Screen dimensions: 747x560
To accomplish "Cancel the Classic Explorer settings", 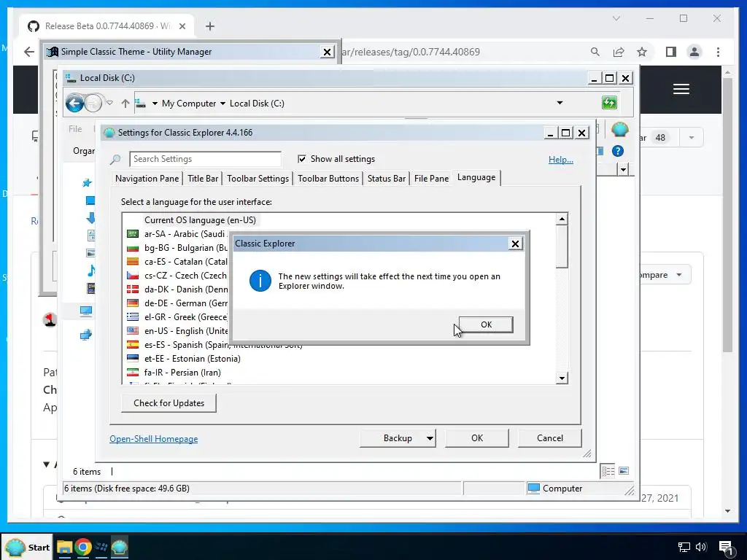I will click(x=550, y=438).
